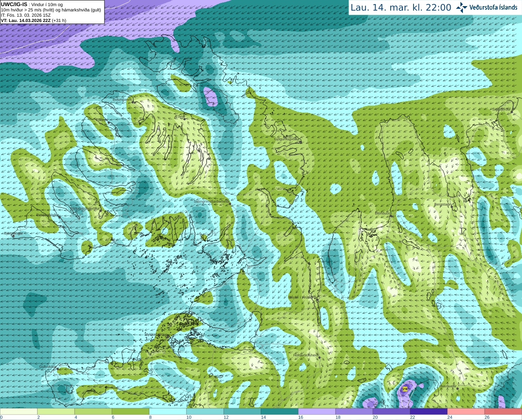Click the Hveravellir station label
Image resolution: width=522 pixels, height=420 pixels.
click(448, 386)
